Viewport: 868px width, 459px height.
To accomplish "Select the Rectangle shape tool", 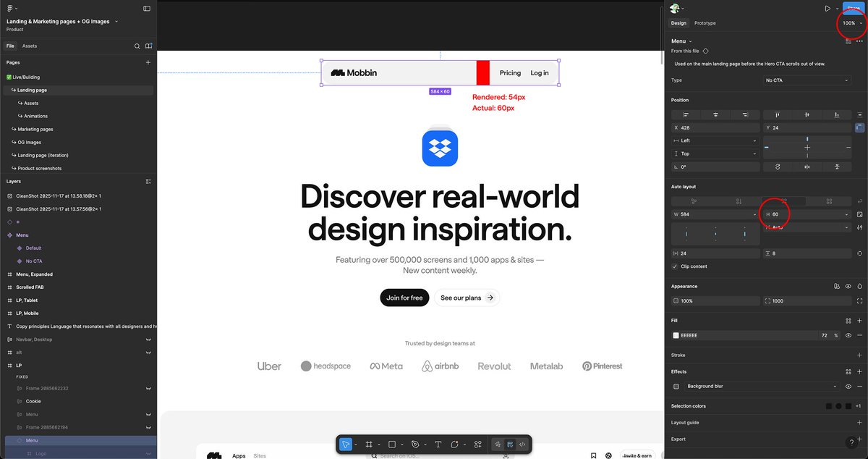I will [392, 444].
